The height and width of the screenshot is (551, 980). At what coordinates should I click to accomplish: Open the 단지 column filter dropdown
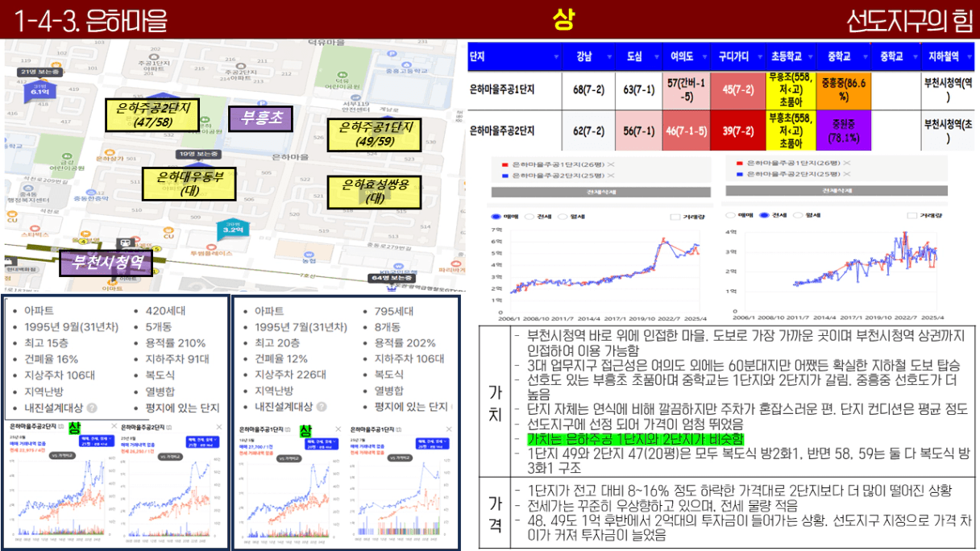click(x=555, y=57)
